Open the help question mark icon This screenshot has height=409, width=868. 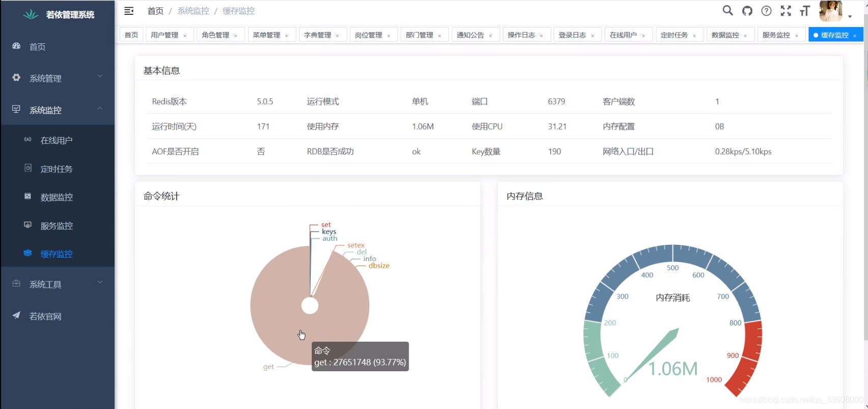click(766, 11)
